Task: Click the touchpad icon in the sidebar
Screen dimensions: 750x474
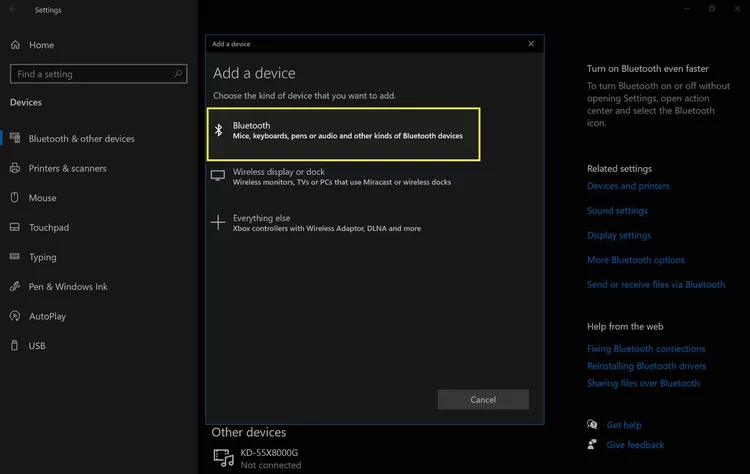Action: 15,227
